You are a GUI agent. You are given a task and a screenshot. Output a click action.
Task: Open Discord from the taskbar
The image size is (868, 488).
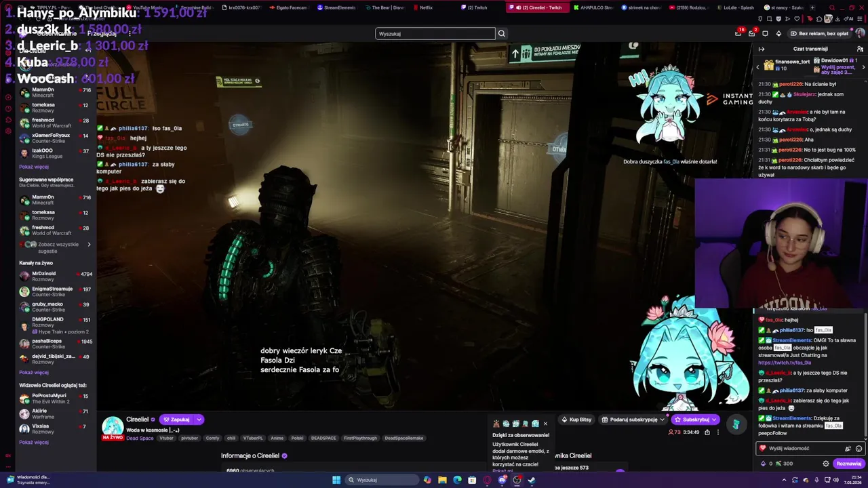click(502, 480)
